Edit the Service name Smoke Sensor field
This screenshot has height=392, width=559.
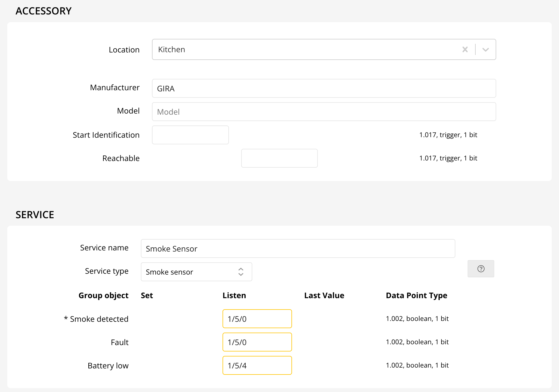tap(298, 249)
